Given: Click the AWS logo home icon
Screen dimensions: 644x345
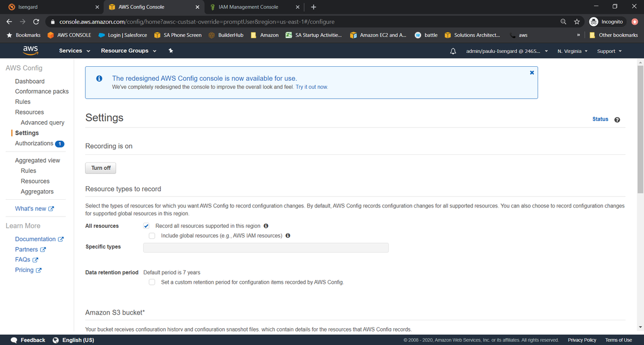Looking at the screenshot, I should (30, 50).
